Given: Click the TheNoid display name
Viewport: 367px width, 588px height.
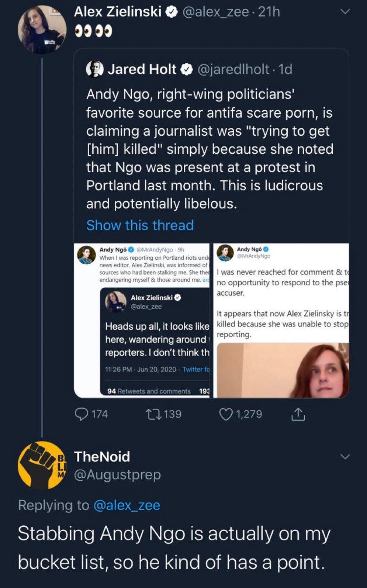Looking at the screenshot, I should pyautogui.click(x=102, y=457).
